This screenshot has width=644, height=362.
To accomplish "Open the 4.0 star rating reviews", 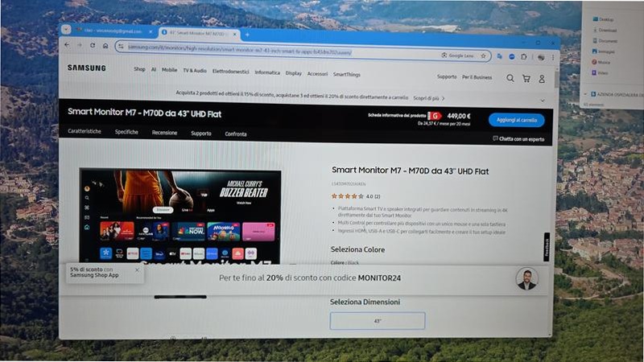I will [x=356, y=196].
